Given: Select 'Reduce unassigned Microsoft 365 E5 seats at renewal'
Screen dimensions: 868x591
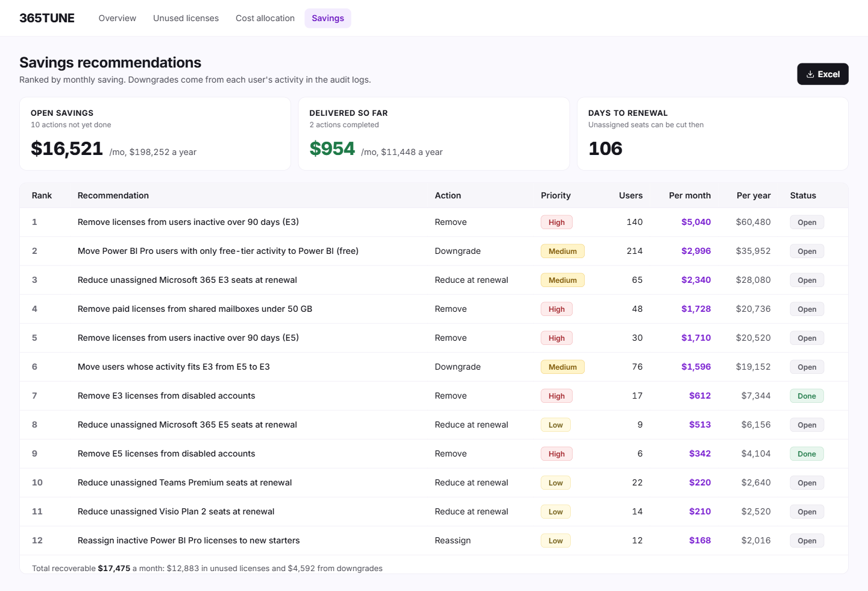Looking at the screenshot, I should [187, 425].
